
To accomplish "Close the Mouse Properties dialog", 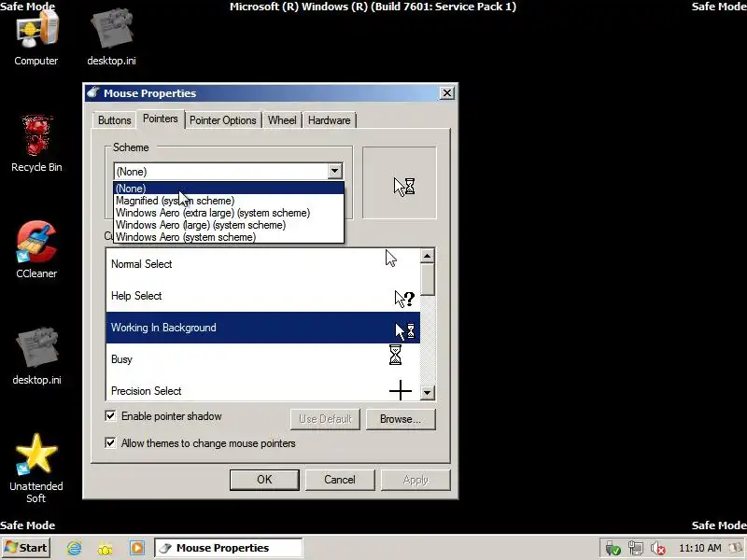I will point(447,92).
